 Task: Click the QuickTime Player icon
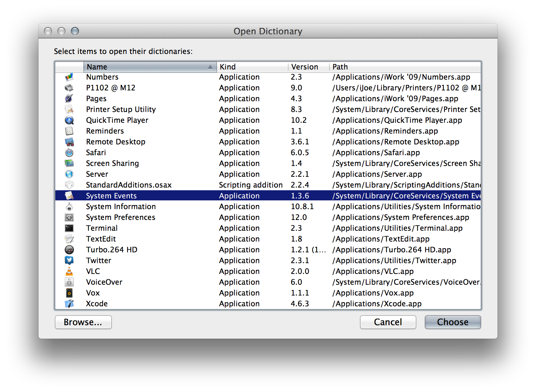point(69,120)
